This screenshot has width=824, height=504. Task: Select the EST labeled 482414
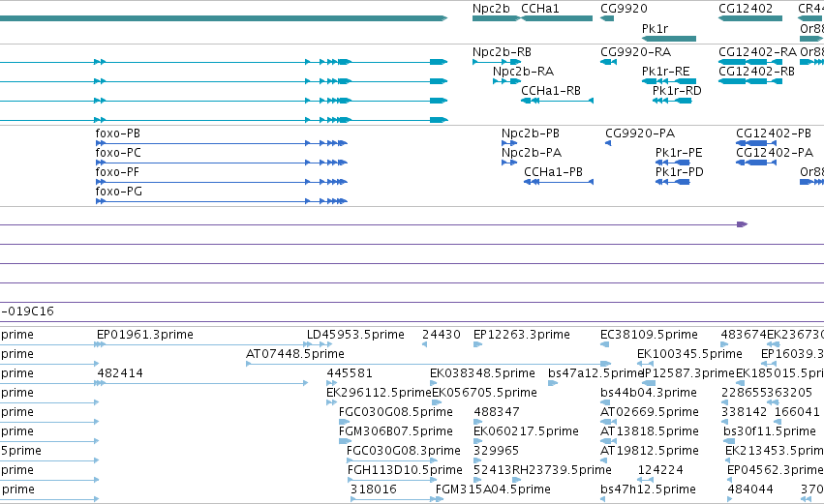pyautogui.click(x=120, y=373)
